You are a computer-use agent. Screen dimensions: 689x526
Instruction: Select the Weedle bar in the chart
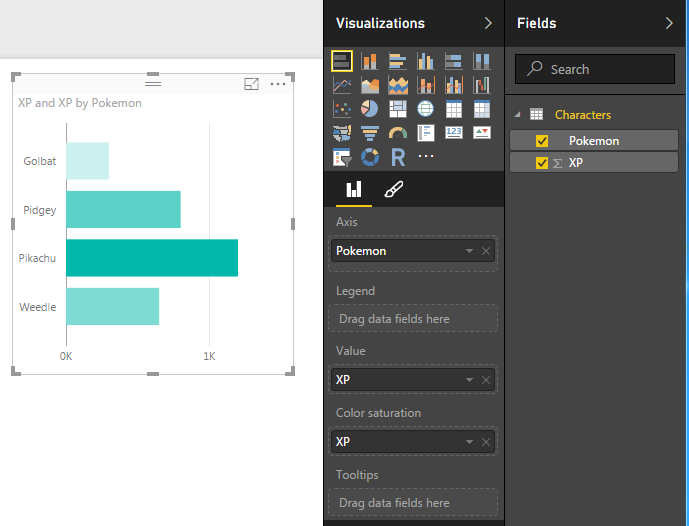(112, 307)
